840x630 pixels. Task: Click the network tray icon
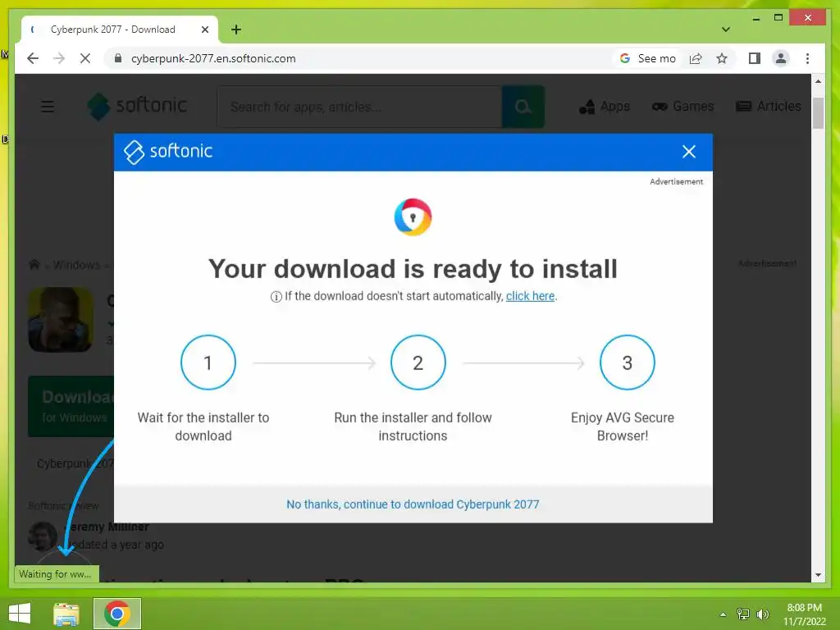pyautogui.click(x=743, y=614)
